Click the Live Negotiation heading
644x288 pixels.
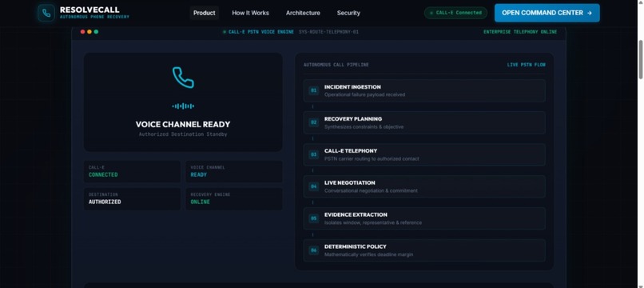click(x=349, y=182)
